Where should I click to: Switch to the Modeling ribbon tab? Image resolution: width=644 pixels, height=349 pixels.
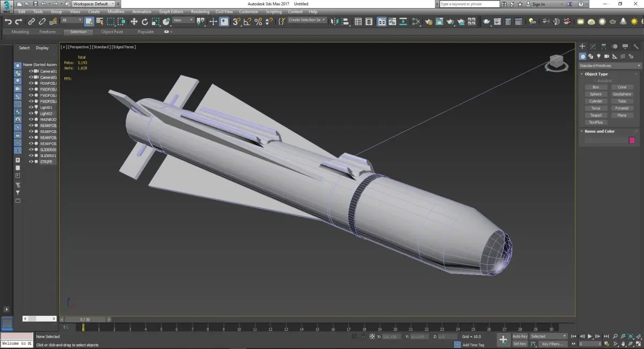[20, 32]
